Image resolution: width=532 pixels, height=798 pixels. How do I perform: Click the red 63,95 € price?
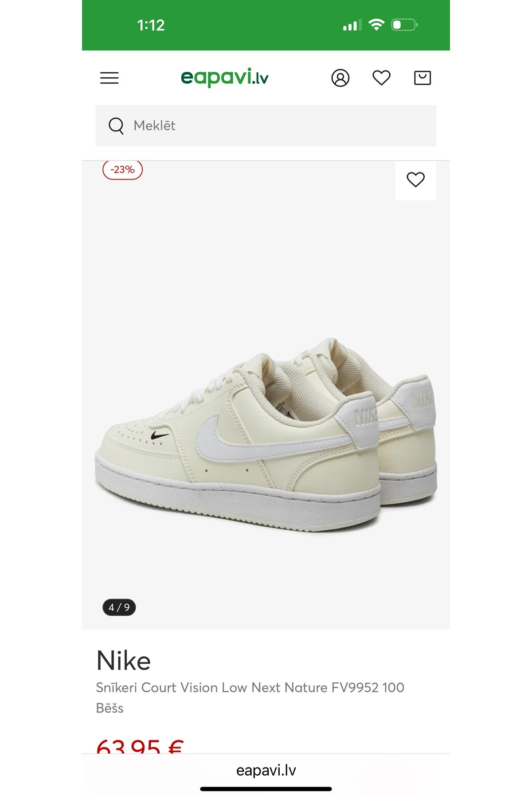[x=140, y=746]
